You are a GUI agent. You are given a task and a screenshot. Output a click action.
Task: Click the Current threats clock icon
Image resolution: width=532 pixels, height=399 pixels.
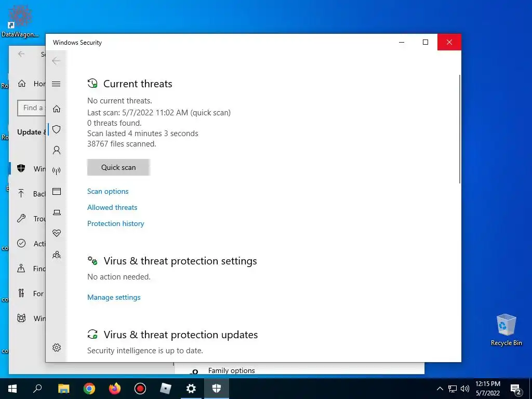92,84
